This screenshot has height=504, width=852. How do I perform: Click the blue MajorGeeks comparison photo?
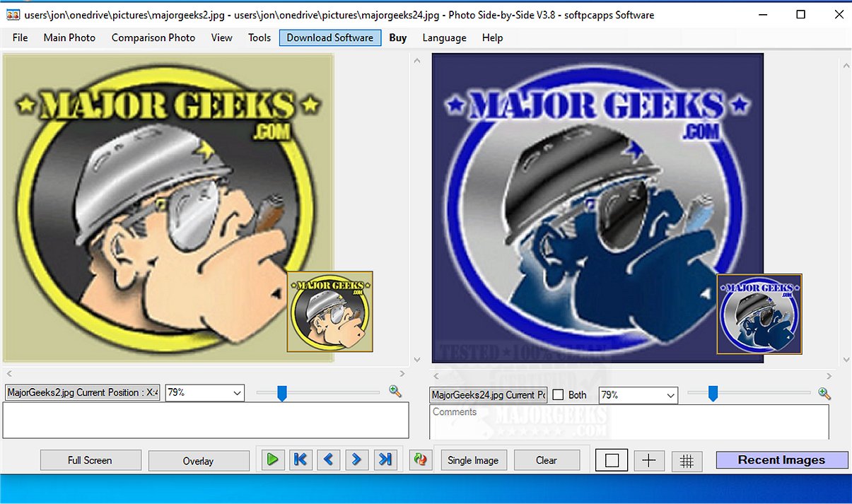[x=597, y=208]
